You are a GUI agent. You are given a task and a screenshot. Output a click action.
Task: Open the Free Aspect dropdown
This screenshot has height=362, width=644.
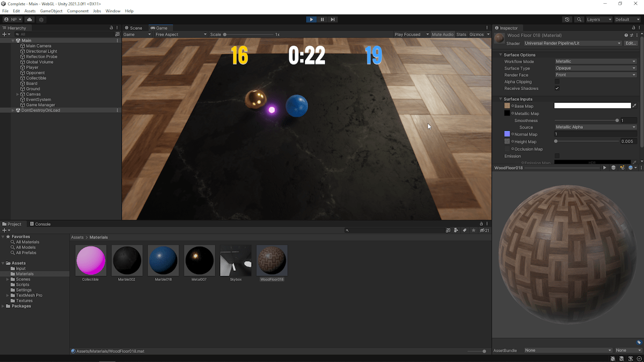tap(180, 34)
